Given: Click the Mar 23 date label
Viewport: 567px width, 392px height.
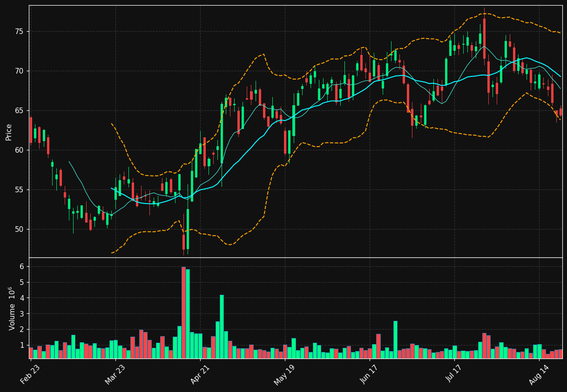Looking at the screenshot, I should [115, 374].
